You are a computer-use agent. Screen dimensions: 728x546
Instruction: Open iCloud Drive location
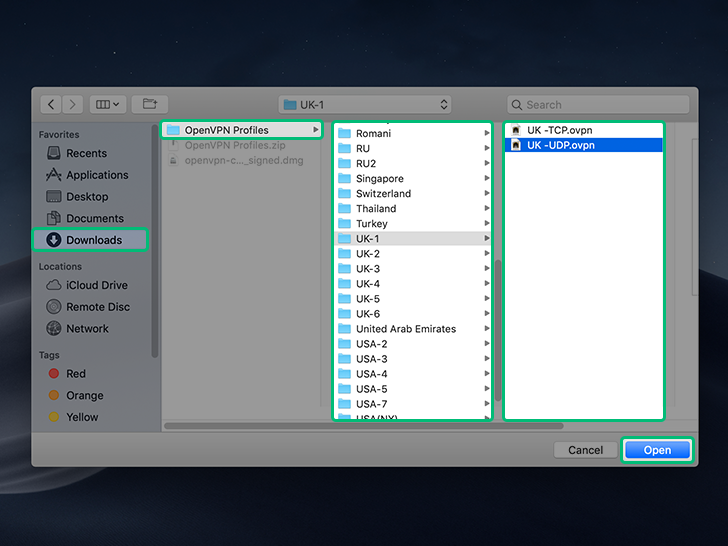[97, 285]
